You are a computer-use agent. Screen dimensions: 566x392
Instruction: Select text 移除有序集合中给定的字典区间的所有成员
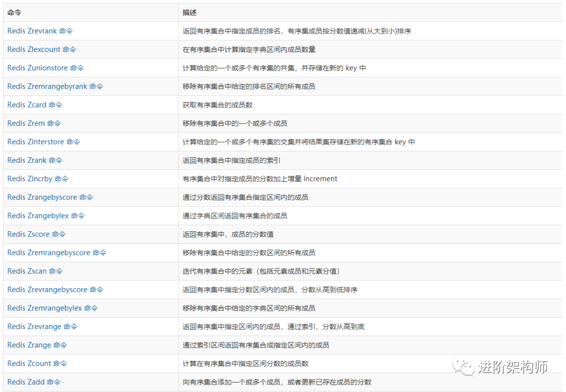click(x=249, y=308)
